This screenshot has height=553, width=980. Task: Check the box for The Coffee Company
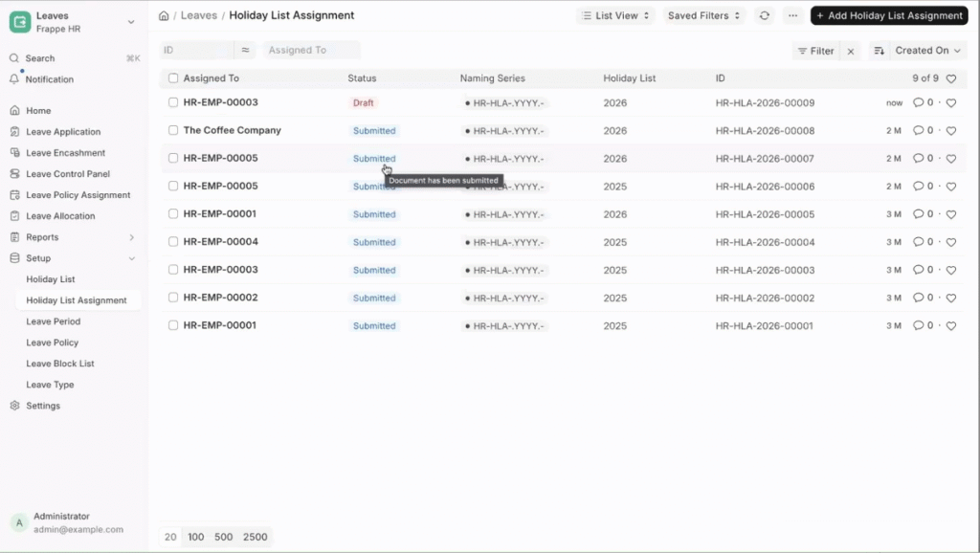pos(173,130)
